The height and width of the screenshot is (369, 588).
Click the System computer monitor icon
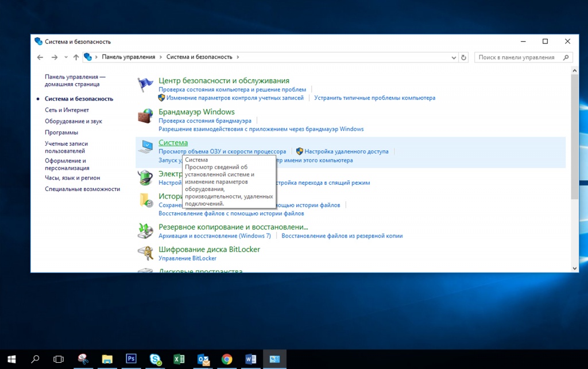pos(145,146)
